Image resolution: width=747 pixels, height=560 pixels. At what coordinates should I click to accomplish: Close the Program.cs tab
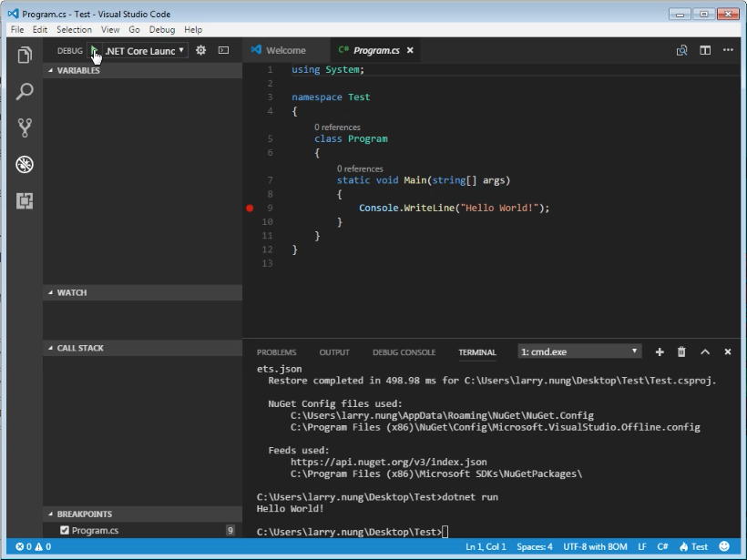pos(410,50)
